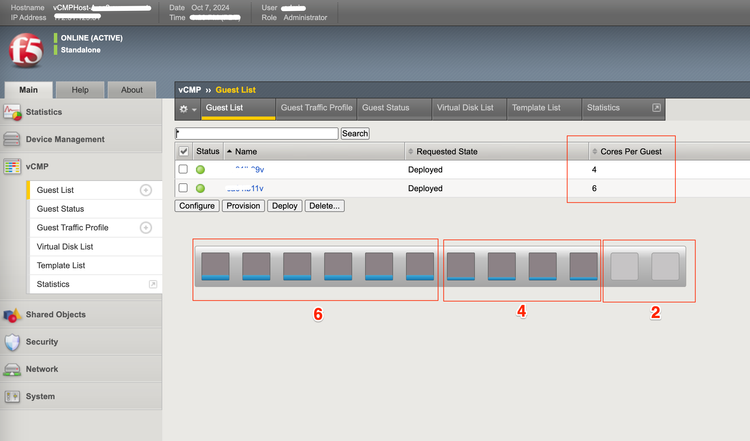The height and width of the screenshot is (441, 750).
Task: Click the vCMP grid icon in sidebar
Action: click(13, 167)
